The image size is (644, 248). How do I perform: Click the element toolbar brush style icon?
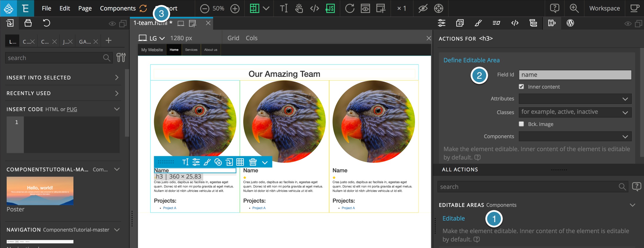[207, 162]
